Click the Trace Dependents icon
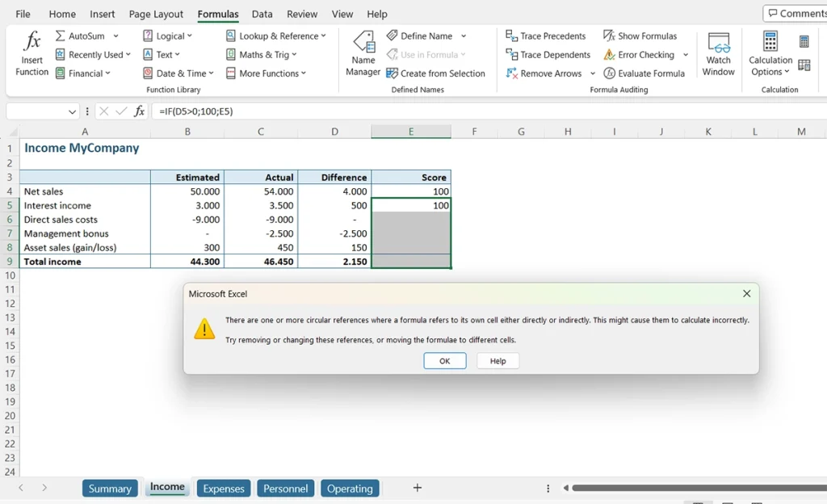This screenshot has height=504, width=827. click(x=548, y=54)
